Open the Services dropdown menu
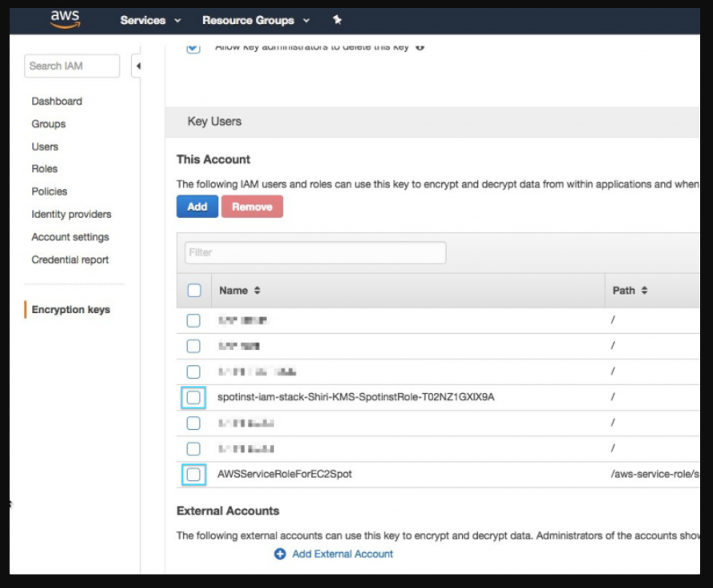 coord(150,20)
